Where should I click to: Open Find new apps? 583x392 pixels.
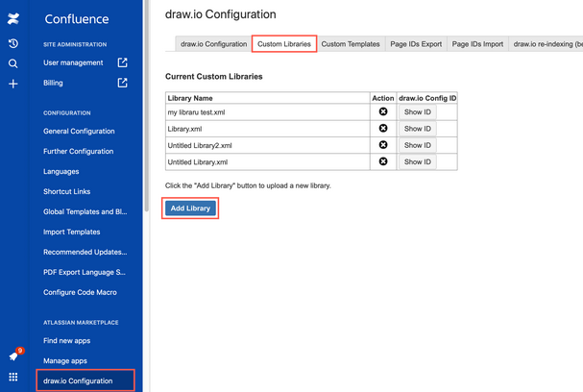(x=66, y=341)
